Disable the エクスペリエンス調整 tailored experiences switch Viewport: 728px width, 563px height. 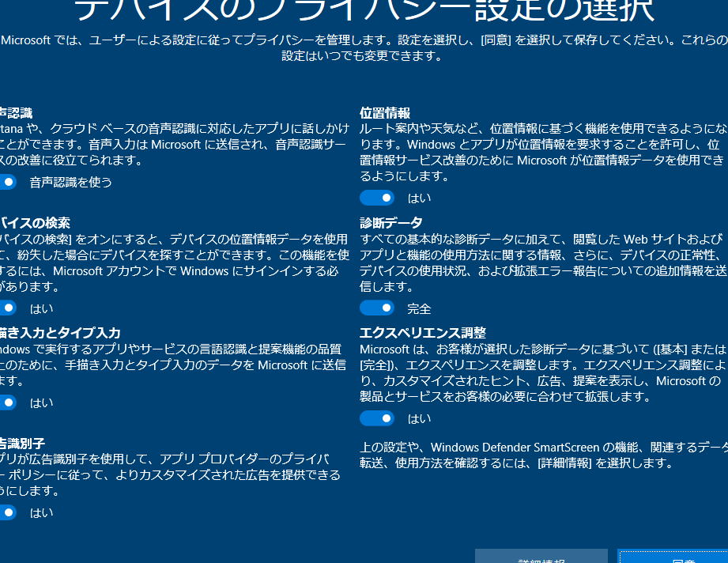[377, 418]
